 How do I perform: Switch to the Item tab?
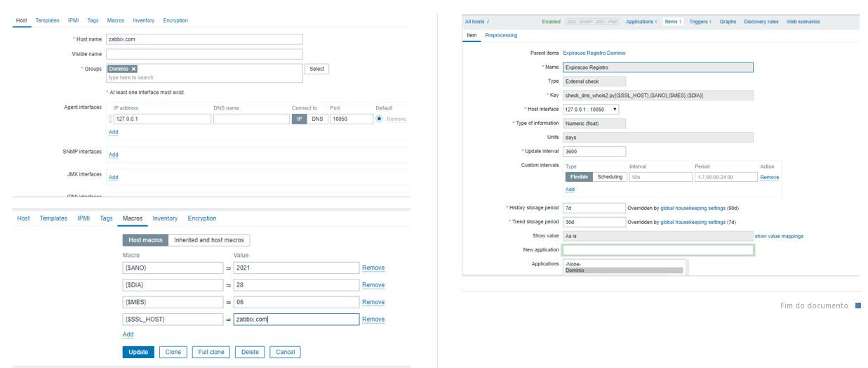tap(472, 35)
